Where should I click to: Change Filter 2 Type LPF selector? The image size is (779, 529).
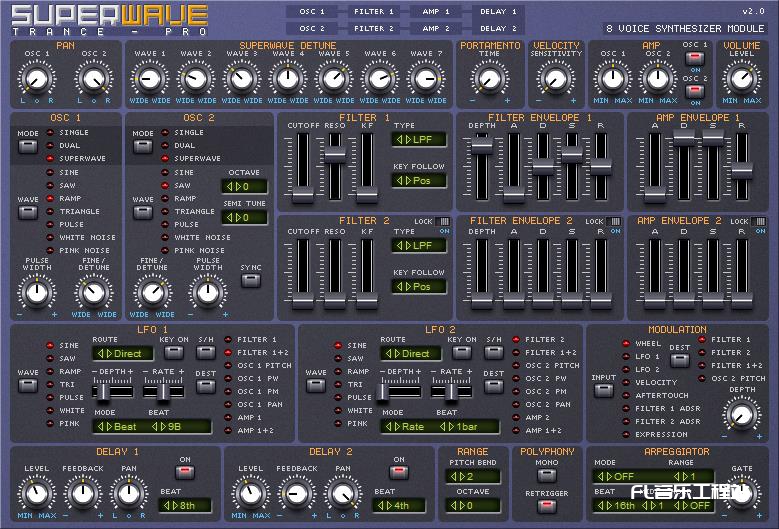[419, 245]
